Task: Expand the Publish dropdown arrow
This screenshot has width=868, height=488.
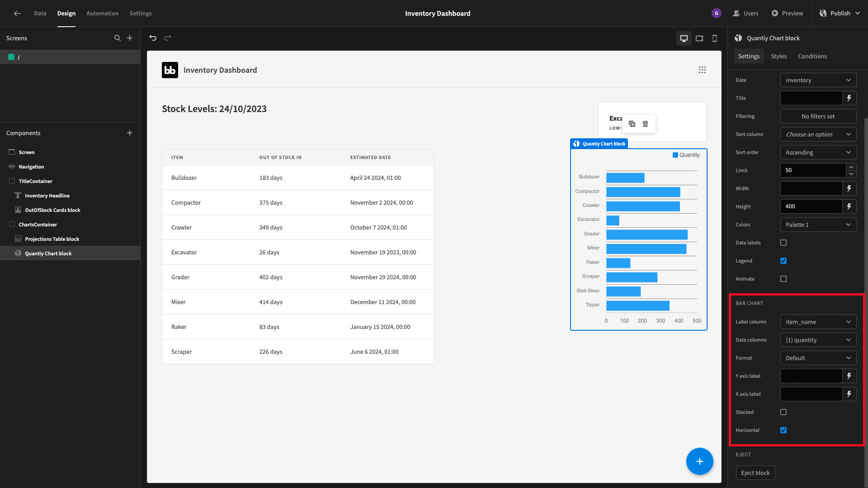Action: 858,14
